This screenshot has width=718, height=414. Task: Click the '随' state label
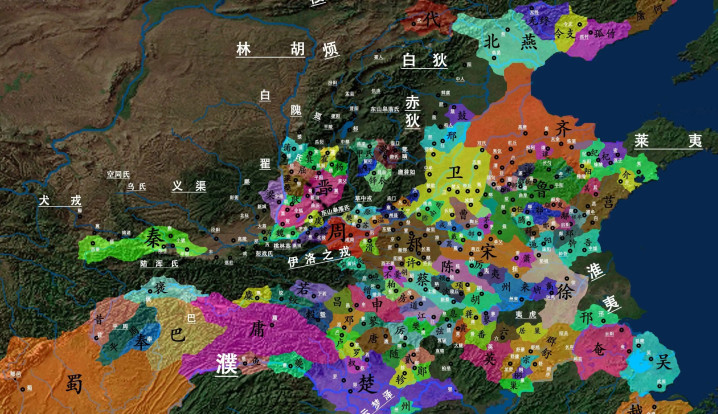click(394, 353)
